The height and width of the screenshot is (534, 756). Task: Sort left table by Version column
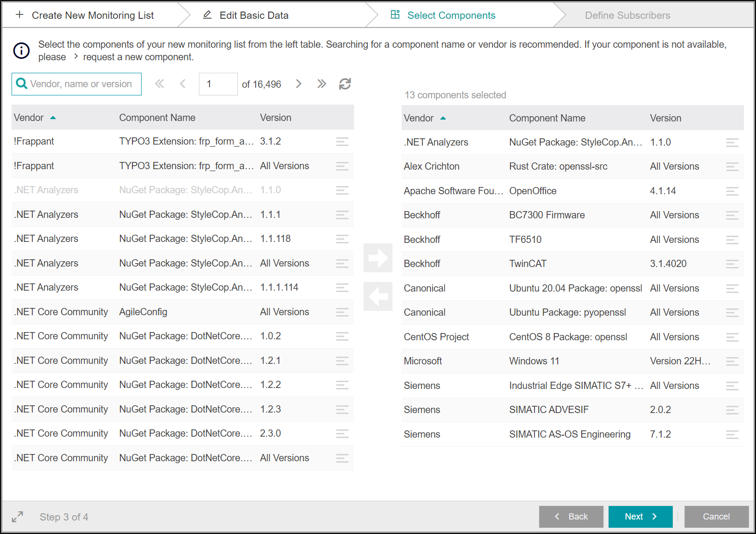(x=275, y=118)
